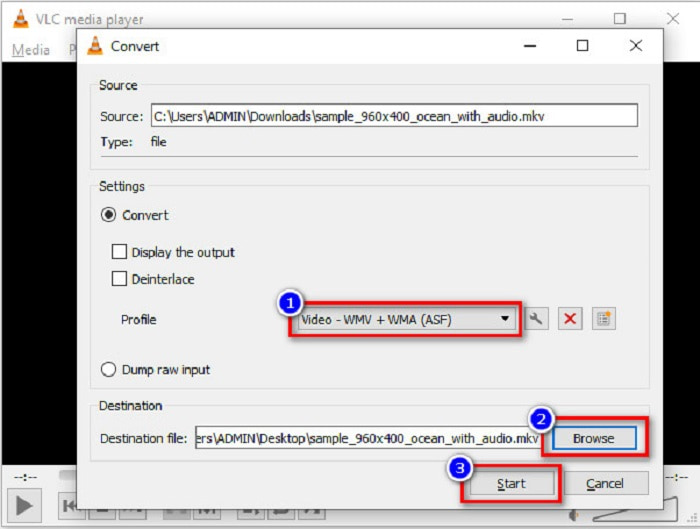Click the Source path field
The width and height of the screenshot is (700, 529).
[x=394, y=116]
